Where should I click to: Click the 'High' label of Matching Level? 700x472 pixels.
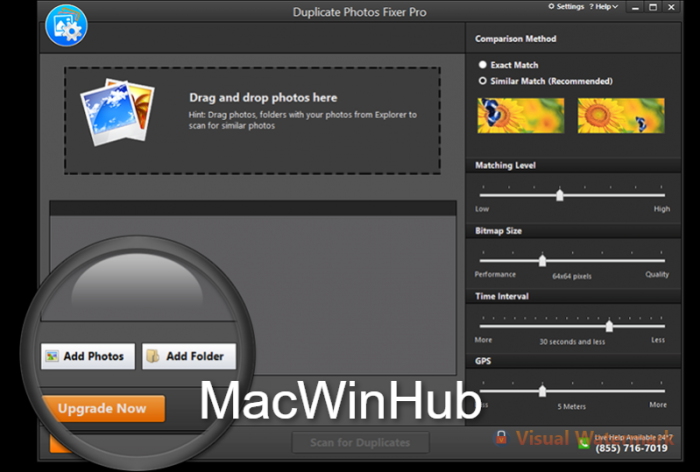tap(662, 209)
